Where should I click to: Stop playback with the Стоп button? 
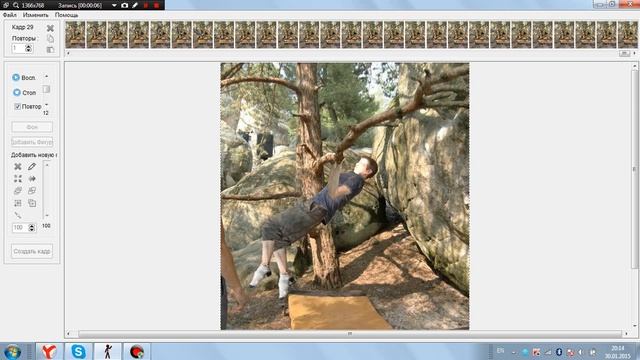[x=24, y=93]
